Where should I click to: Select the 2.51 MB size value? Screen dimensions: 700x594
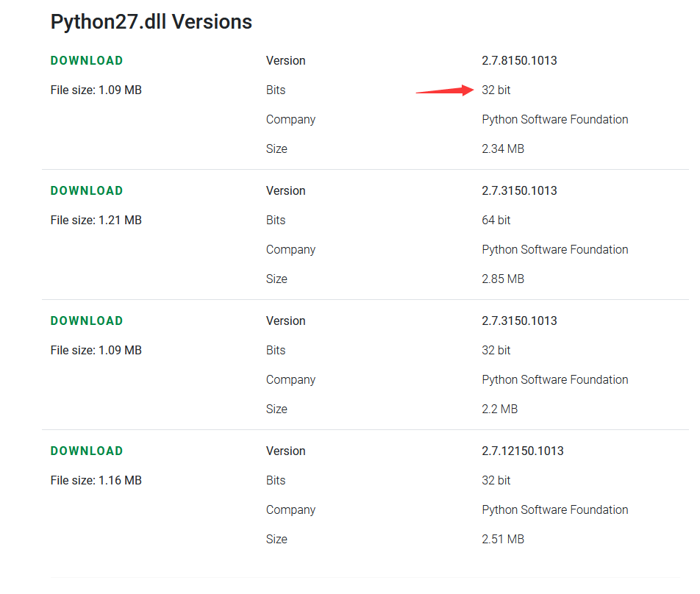click(502, 539)
